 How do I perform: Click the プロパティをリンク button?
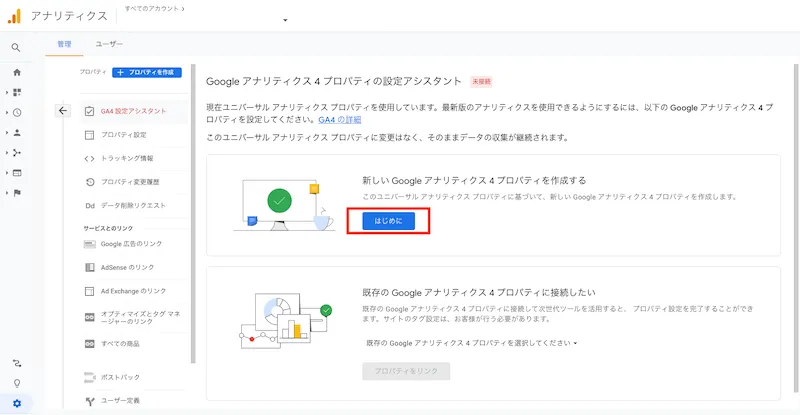pos(406,371)
